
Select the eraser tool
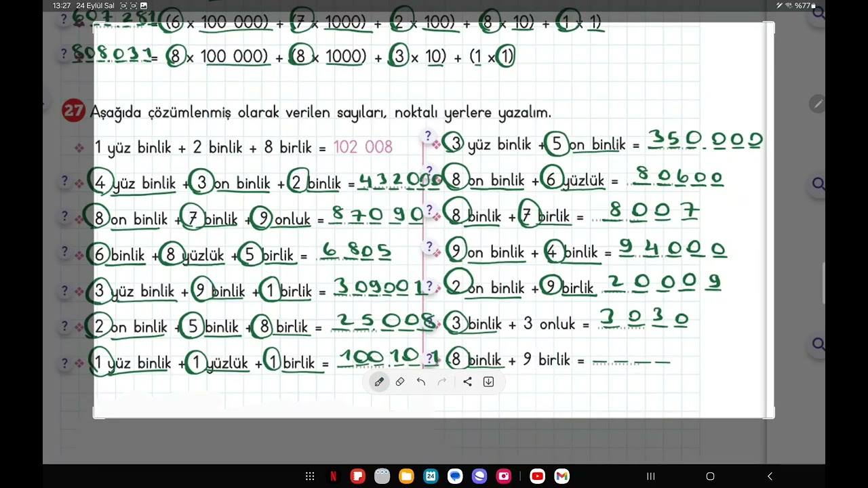coord(400,382)
